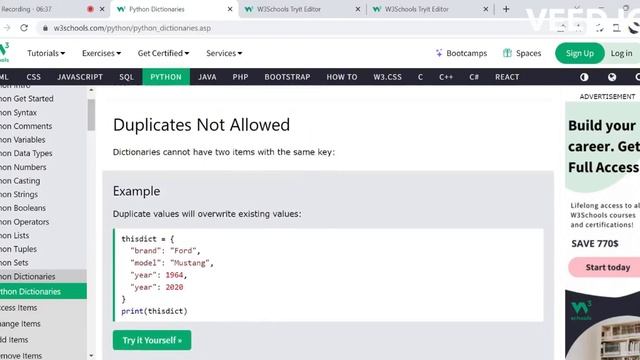This screenshot has height=360, width=640.
Task: Expand the Exercises dropdown
Action: pyautogui.click(x=101, y=53)
